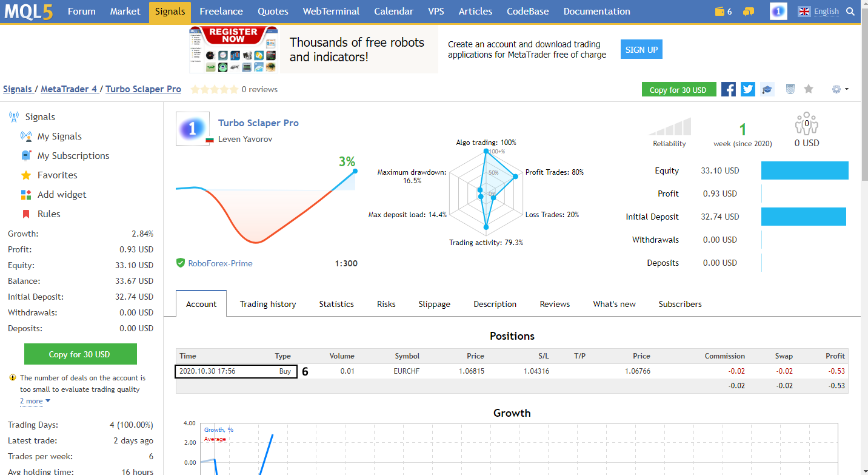Open the Statistics tab
Screen dimensions: 868x475
click(x=336, y=304)
